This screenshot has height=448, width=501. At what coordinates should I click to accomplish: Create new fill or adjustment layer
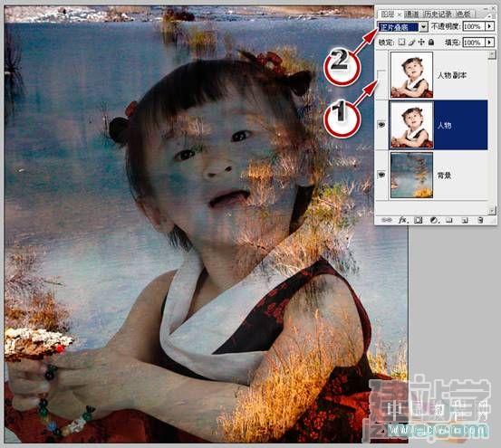(434, 220)
